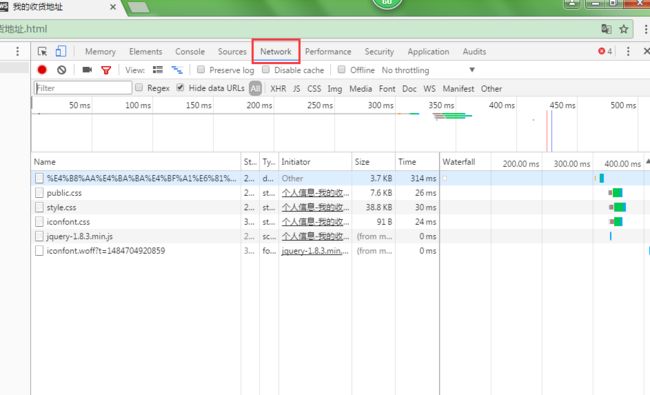The height and width of the screenshot is (395, 650).
Task: Bookmark this page with the star icon
Action: coord(623,29)
